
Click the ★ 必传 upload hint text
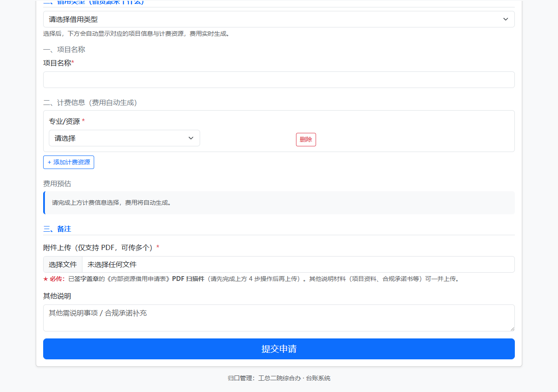pyautogui.click(x=251, y=279)
